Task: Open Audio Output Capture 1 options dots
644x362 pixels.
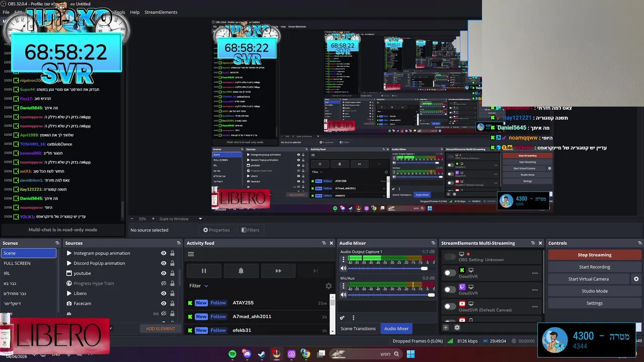Action: (x=344, y=260)
